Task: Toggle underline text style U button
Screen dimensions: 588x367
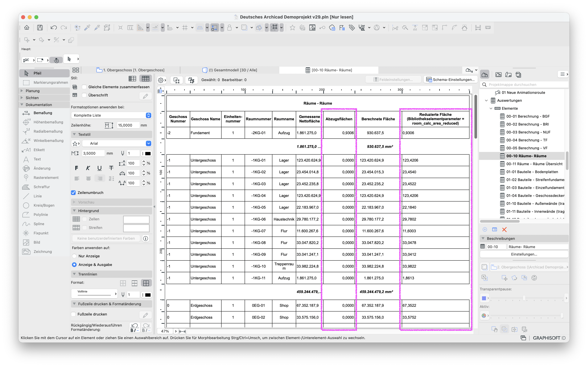Action: pos(99,168)
